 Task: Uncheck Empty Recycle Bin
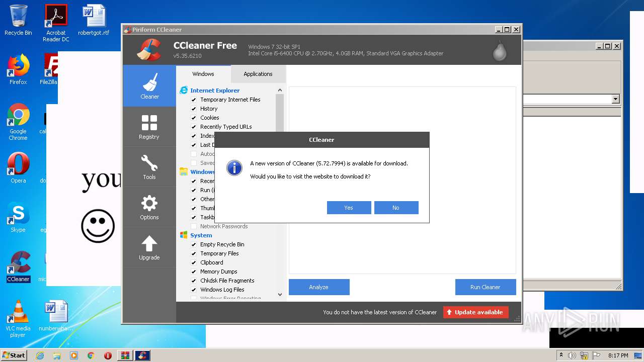(x=194, y=244)
